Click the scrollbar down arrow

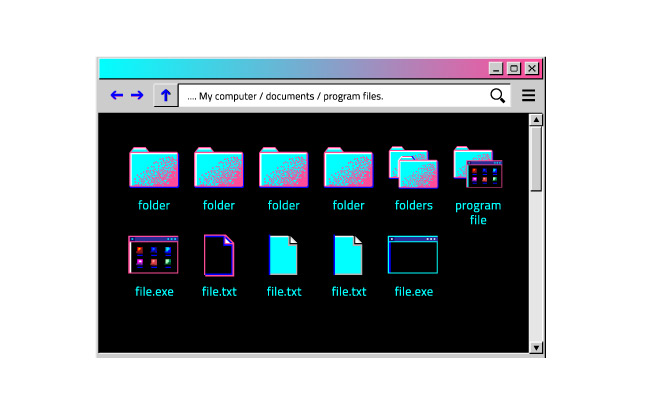pyautogui.click(x=536, y=347)
